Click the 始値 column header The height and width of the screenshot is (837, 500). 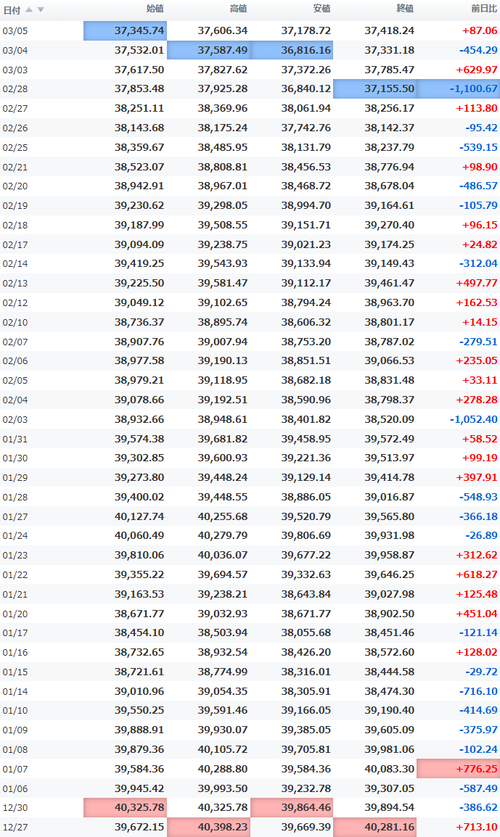155,9
